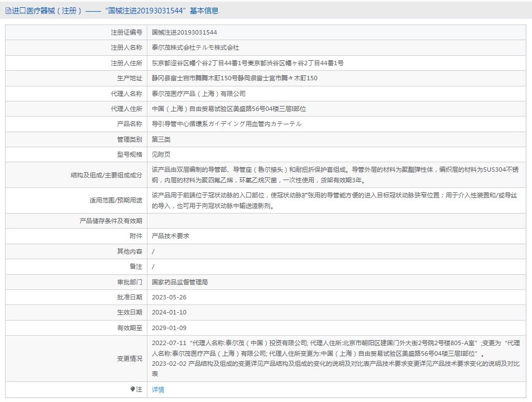The width and height of the screenshot is (532, 402).
Task: Click the 产品技术要求 attachment value
Action: [x=171, y=236]
